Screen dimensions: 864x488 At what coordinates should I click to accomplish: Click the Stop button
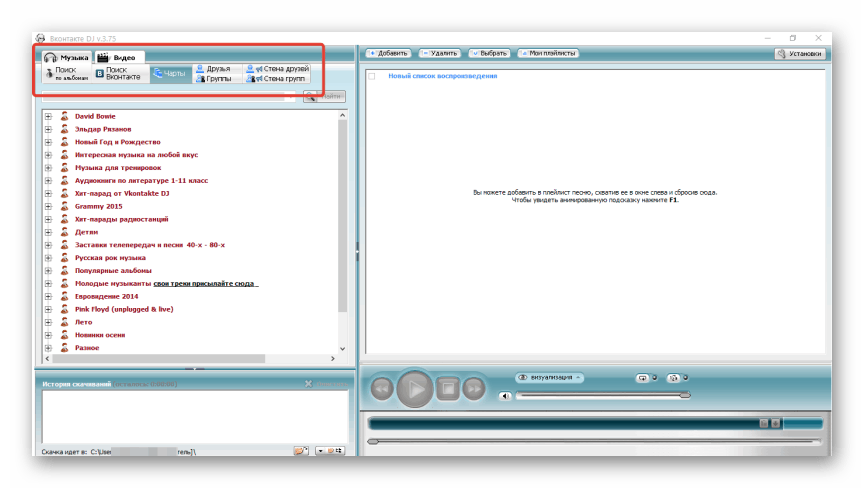tap(448, 389)
